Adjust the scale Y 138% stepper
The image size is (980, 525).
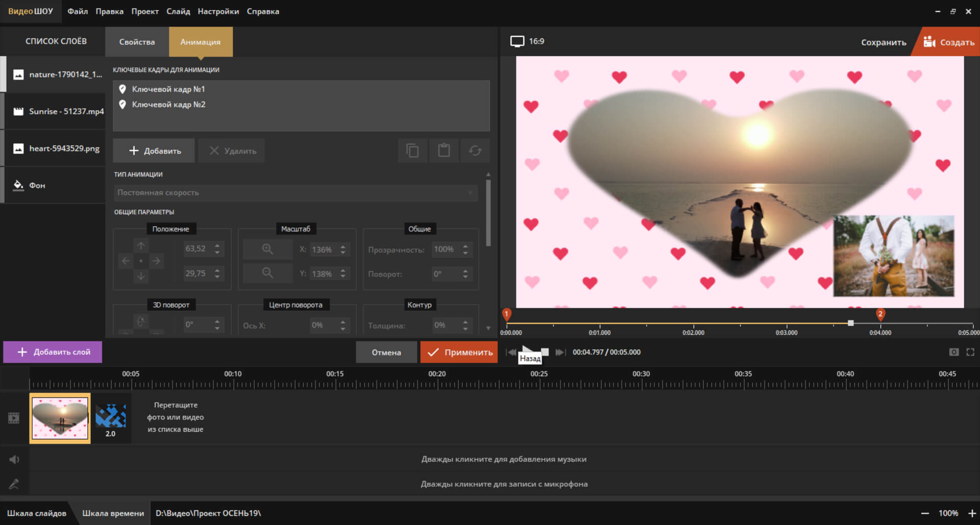coord(343,274)
